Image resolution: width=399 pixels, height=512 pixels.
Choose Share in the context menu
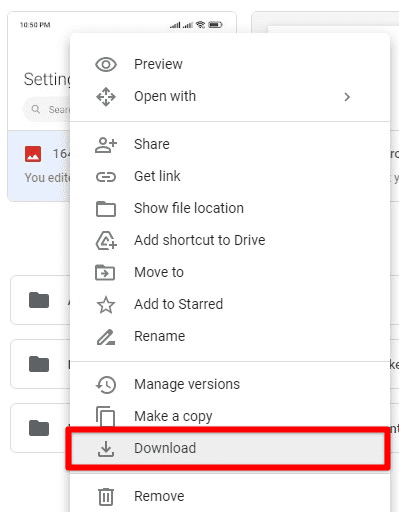point(230,145)
